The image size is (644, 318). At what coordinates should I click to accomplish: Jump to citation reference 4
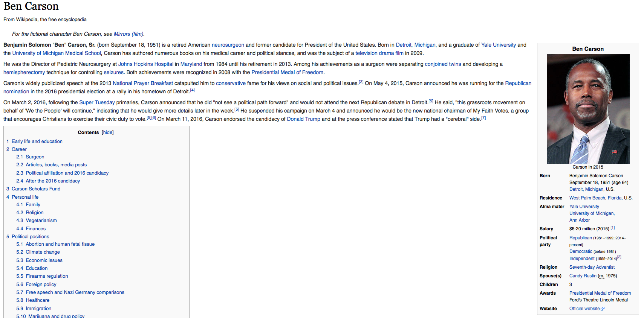192,90
